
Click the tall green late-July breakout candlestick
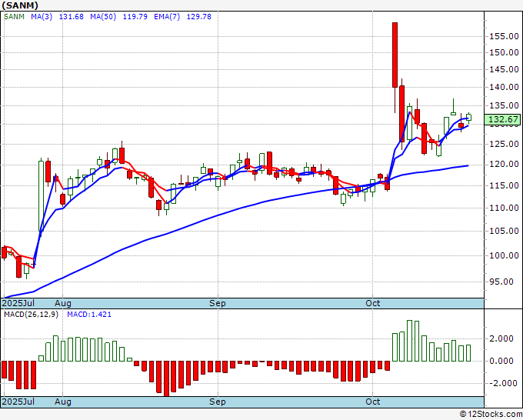[41, 196]
